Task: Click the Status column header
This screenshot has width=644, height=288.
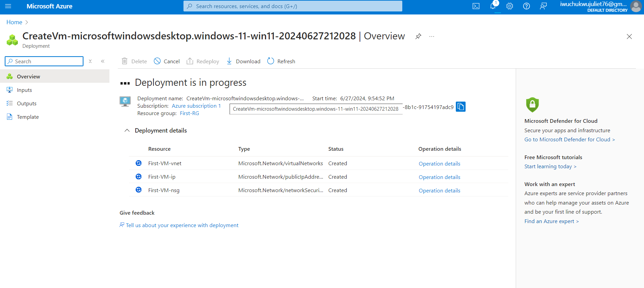Action: [336, 149]
